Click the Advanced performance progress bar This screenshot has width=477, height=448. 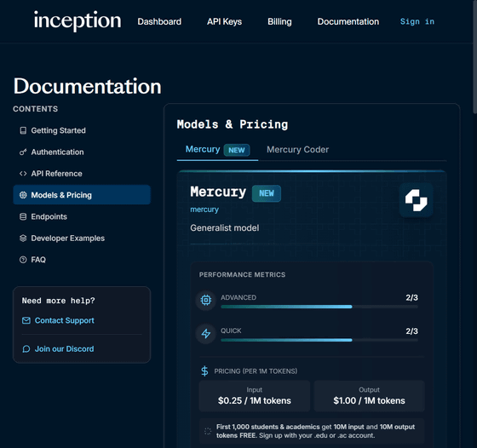tap(319, 307)
